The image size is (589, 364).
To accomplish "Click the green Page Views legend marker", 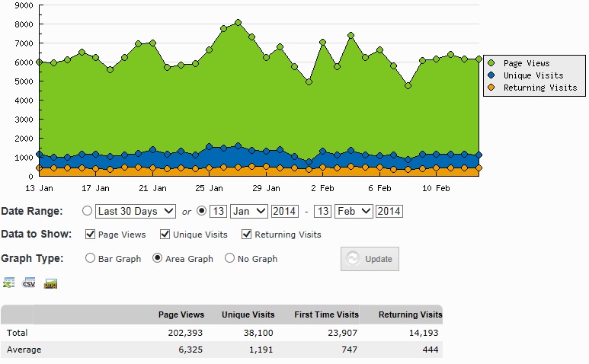I will 491,63.
